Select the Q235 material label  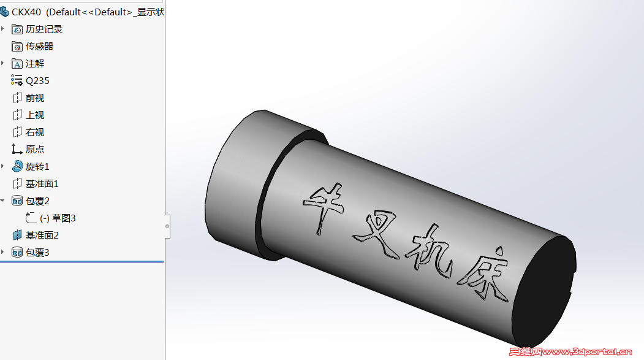click(37, 81)
